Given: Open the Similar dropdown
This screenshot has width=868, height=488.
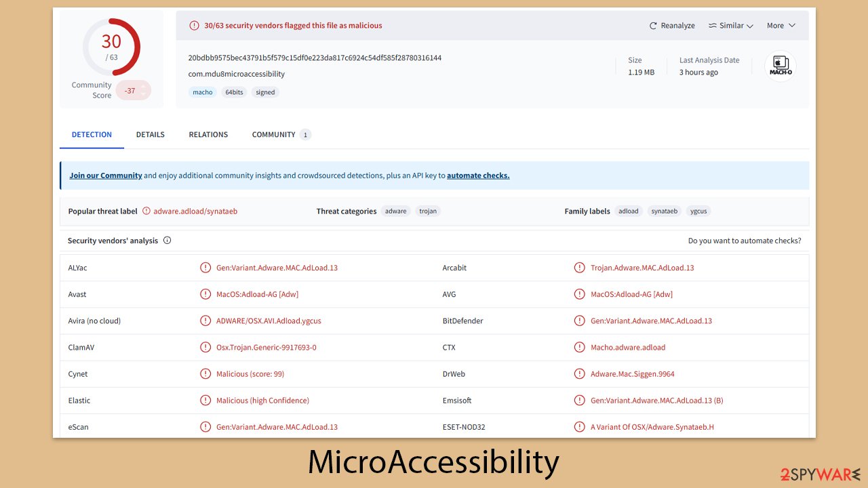Looking at the screenshot, I should coord(730,25).
